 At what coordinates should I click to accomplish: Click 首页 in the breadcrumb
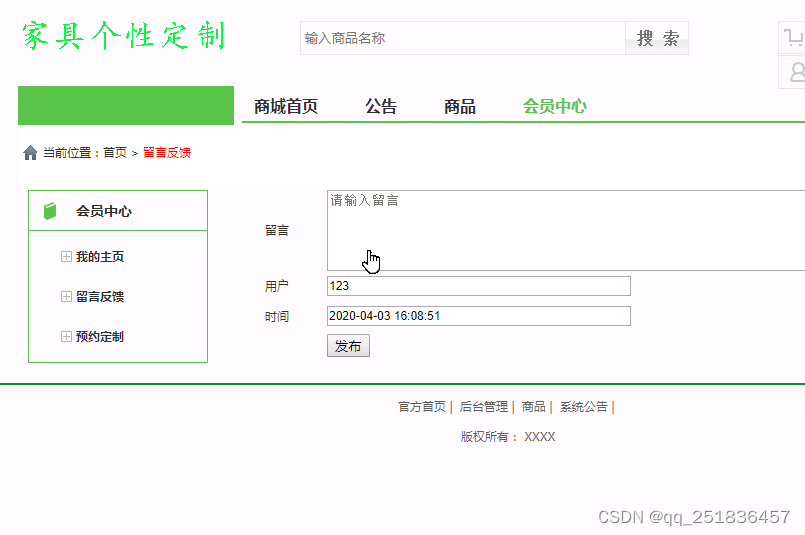click(x=115, y=153)
